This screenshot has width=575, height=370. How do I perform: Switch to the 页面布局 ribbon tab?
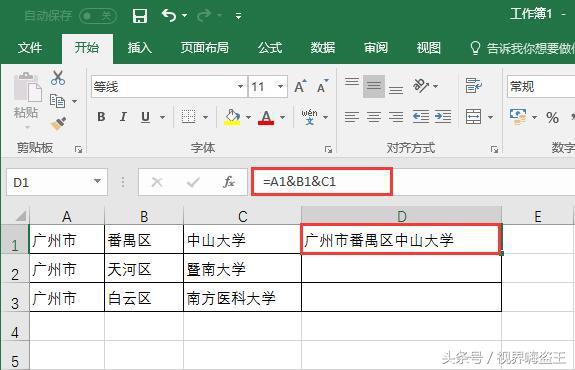tap(205, 48)
